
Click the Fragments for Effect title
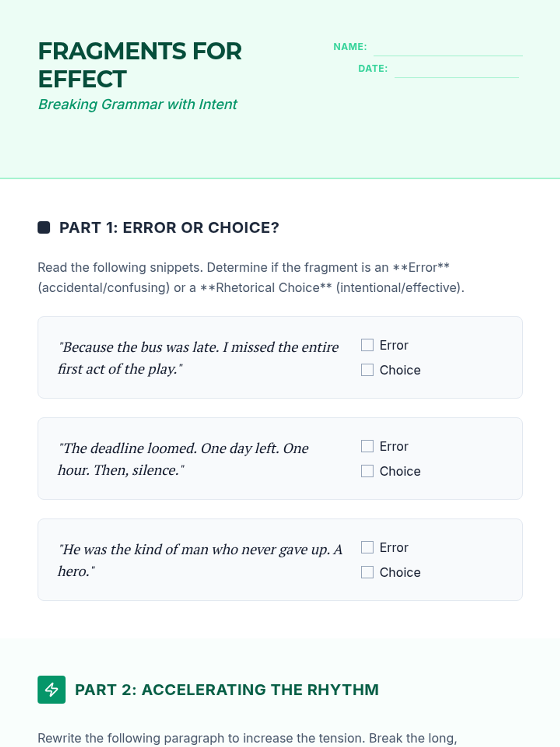[x=140, y=65]
